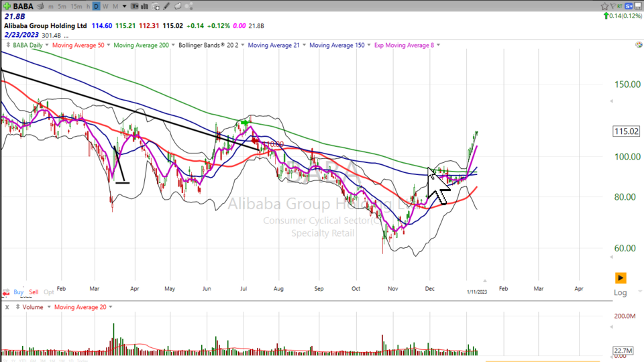Click the 22.7M volume label on axis

click(x=623, y=351)
